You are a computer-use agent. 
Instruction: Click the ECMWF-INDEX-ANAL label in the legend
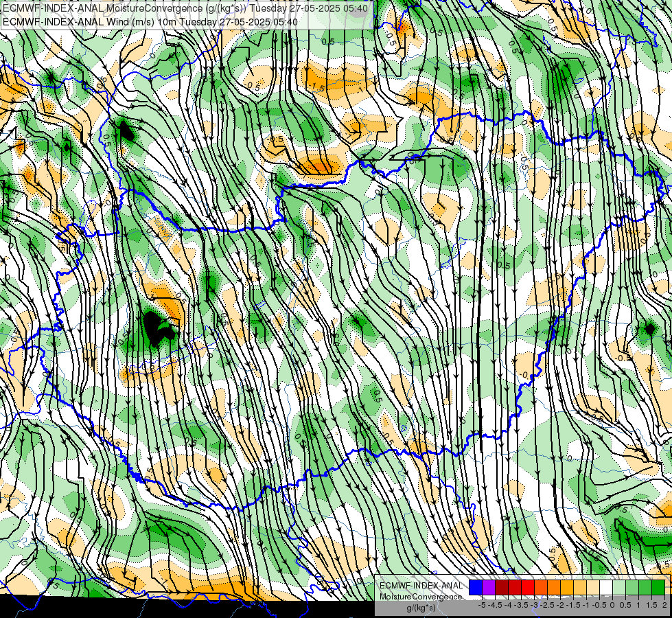click(x=421, y=586)
